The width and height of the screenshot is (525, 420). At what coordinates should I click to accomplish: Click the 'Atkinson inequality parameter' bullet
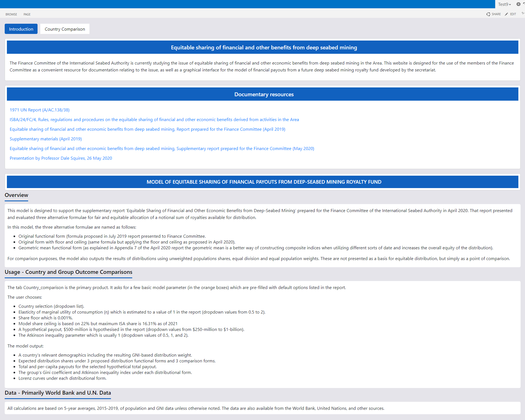pos(104,335)
